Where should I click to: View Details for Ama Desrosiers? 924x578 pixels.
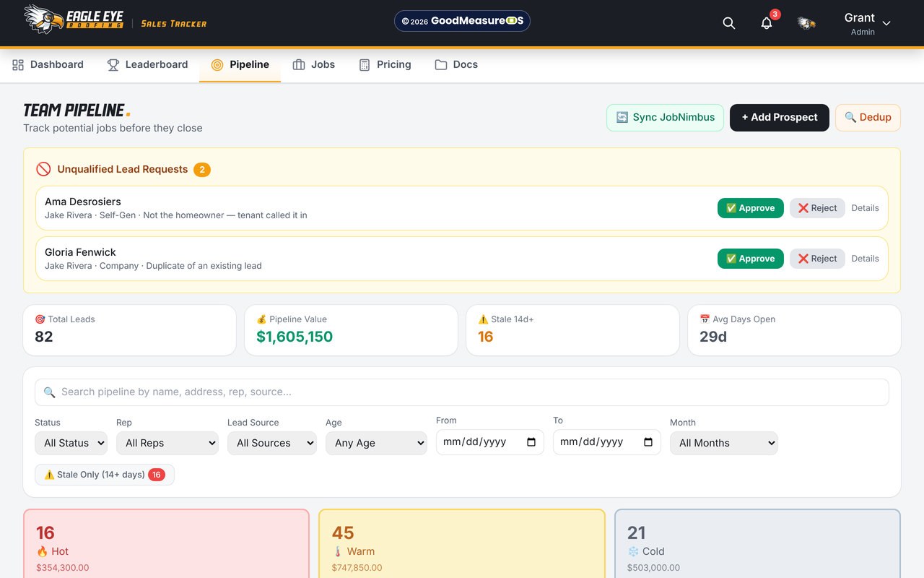point(865,208)
